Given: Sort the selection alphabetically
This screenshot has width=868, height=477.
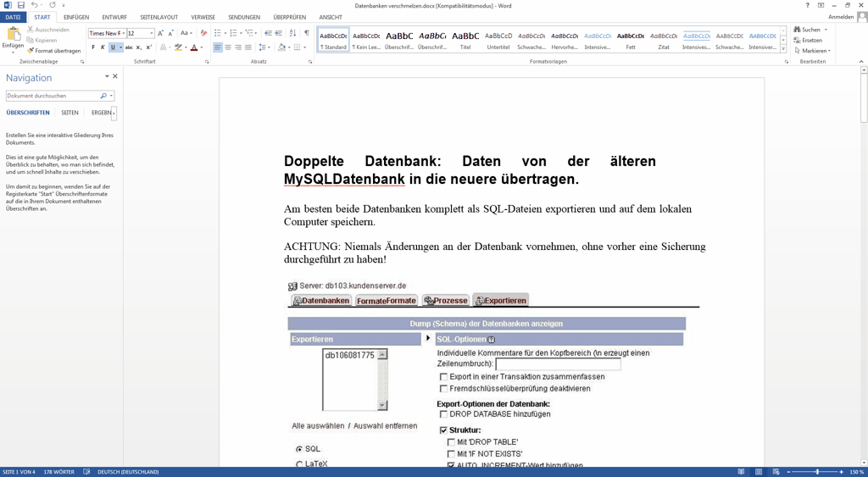Looking at the screenshot, I should pyautogui.click(x=293, y=33).
